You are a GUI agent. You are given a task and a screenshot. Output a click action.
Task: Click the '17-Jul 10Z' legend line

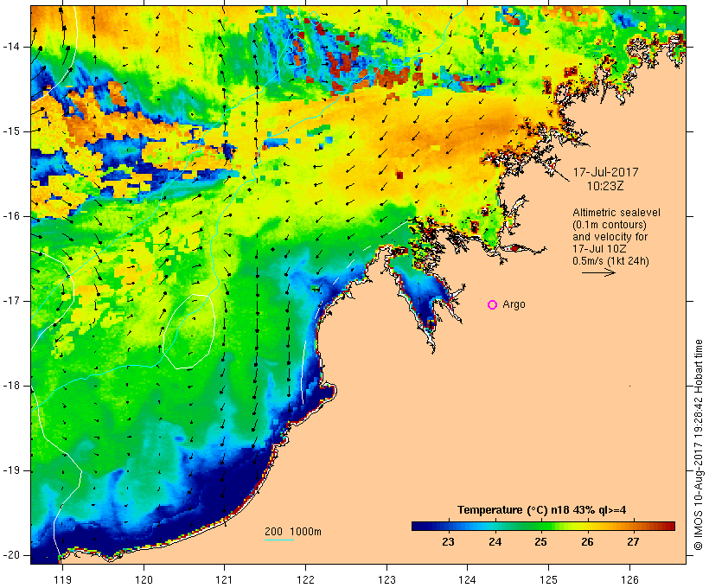(599, 249)
